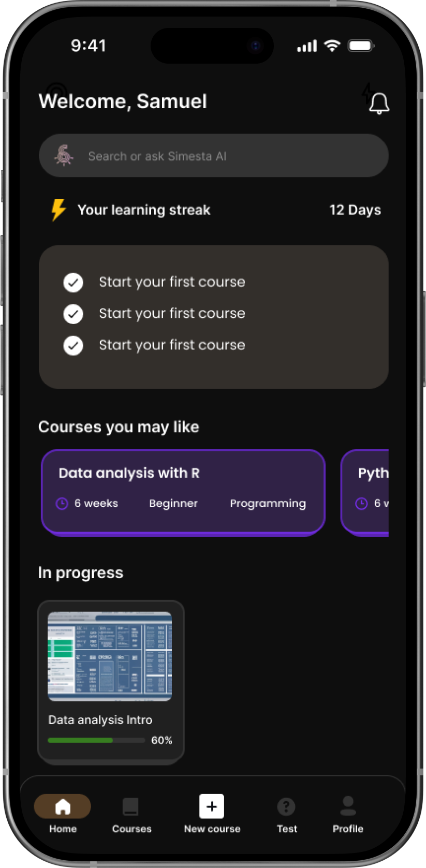Open the notifications bell icon

point(379,103)
